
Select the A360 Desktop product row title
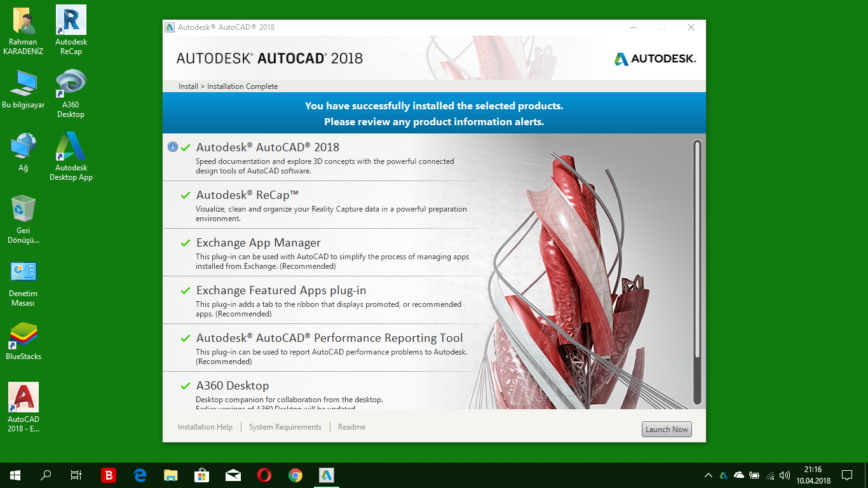233,386
